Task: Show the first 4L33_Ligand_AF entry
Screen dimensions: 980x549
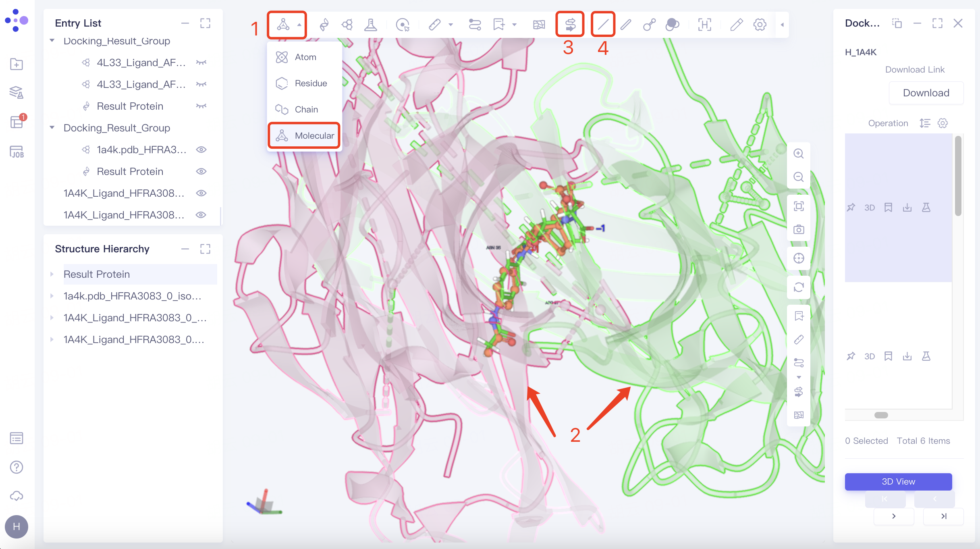Action: 201,62
